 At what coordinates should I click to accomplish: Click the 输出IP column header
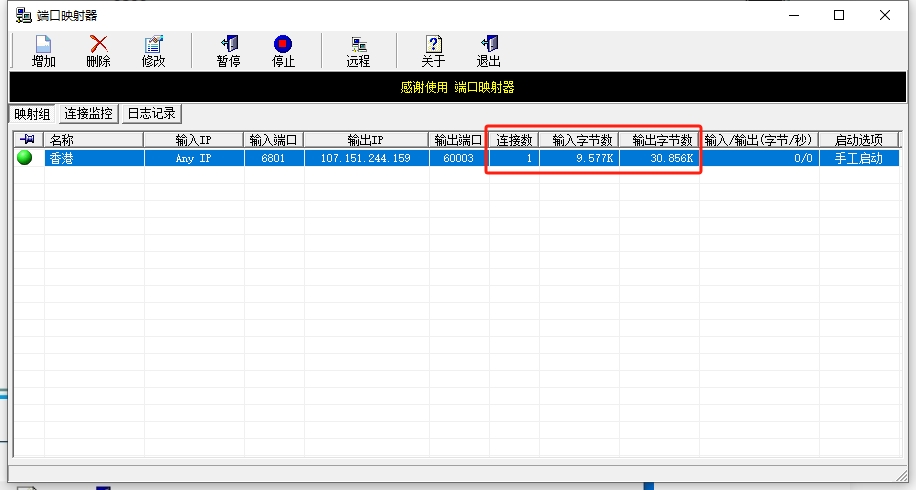[365, 140]
